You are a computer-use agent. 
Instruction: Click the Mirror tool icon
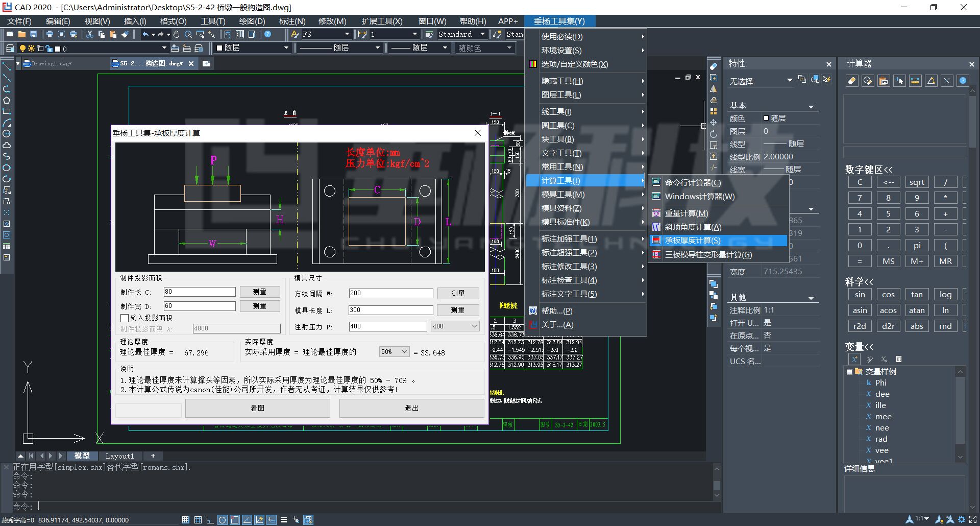pyautogui.click(x=714, y=89)
